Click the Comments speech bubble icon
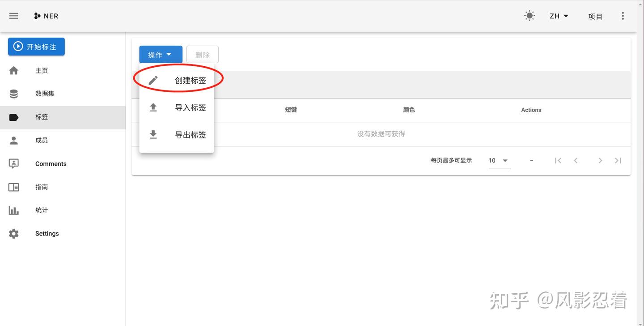The image size is (644, 326). (x=13, y=163)
